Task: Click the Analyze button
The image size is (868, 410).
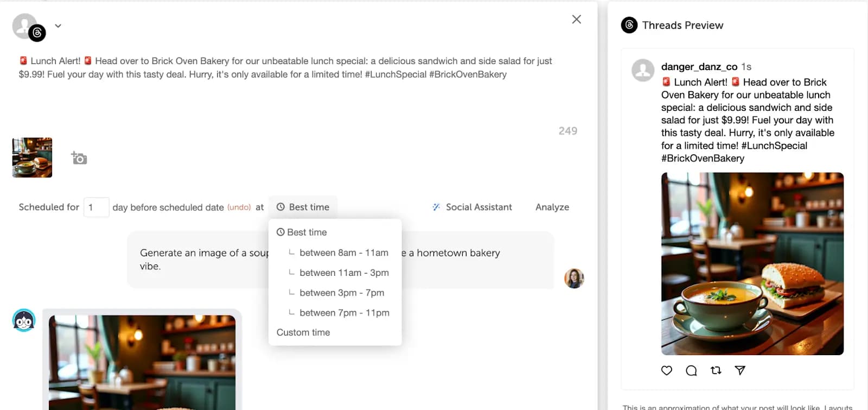Action: click(x=552, y=207)
